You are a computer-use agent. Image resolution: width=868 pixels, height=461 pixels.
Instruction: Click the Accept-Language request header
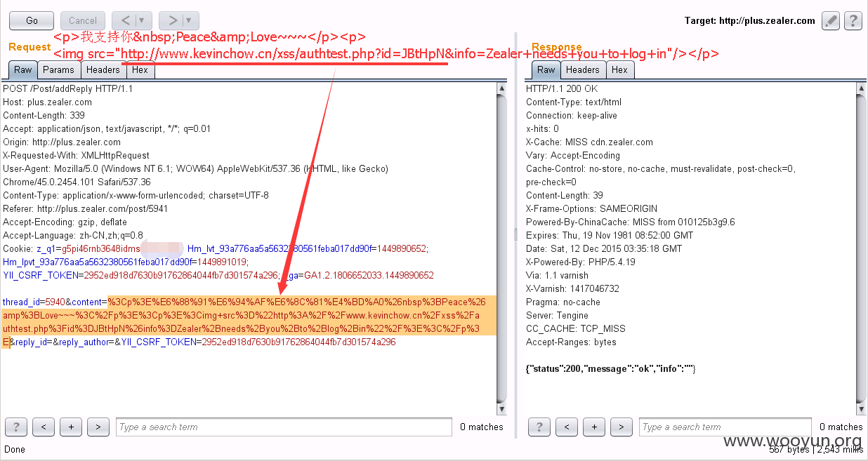(73, 236)
